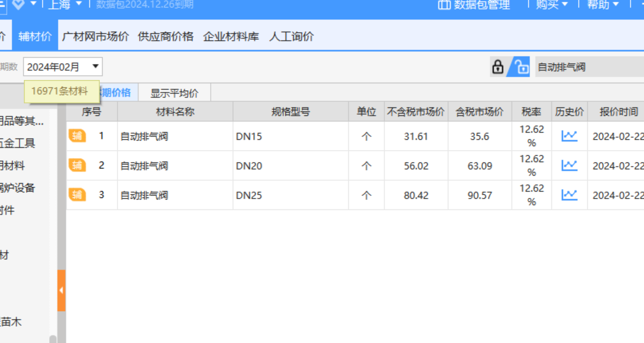Switch to the 供应商价格 tab

165,36
